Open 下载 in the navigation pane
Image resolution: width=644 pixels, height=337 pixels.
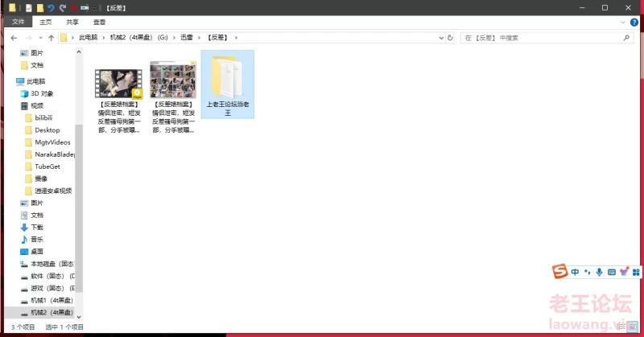coord(31,228)
